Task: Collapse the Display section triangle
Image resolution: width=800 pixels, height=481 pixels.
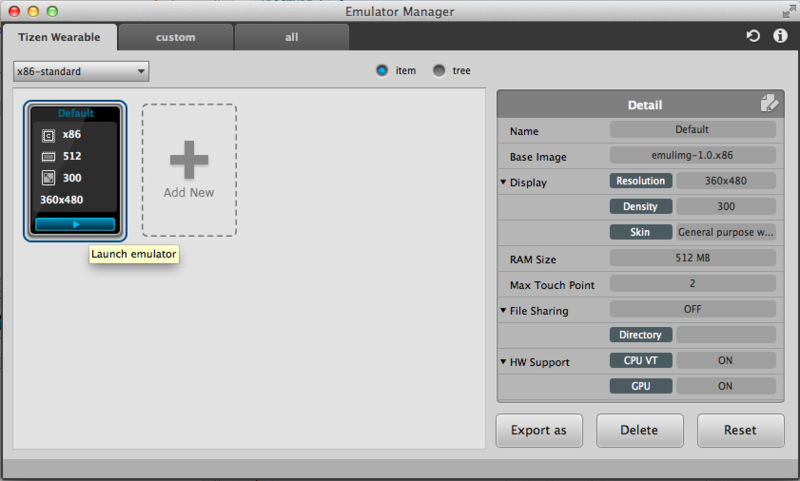Action: (x=503, y=182)
